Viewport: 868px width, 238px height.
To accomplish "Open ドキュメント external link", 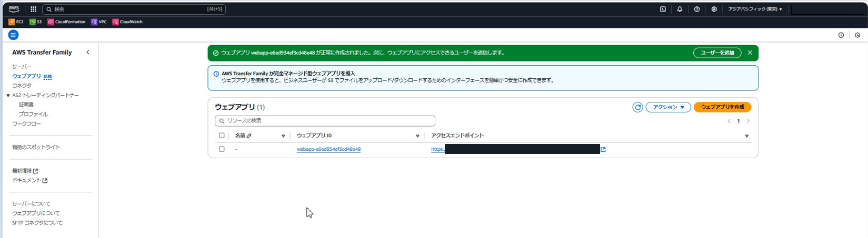I will click(x=29, y=180).
